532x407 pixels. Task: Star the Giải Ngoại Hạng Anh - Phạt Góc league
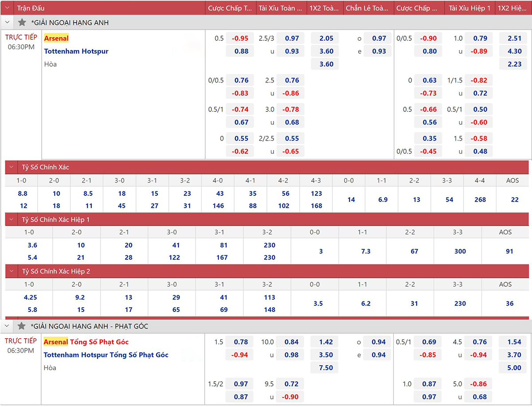(x=22, y=326)
